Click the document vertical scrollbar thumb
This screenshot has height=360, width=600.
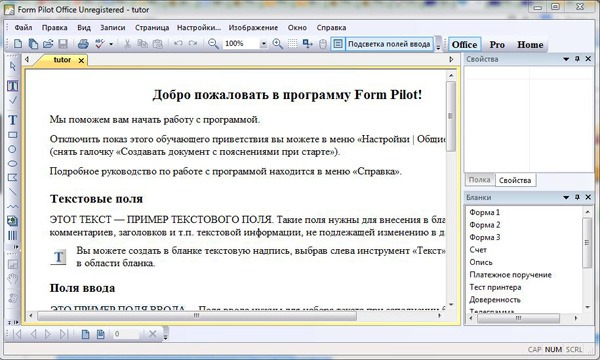451,116
